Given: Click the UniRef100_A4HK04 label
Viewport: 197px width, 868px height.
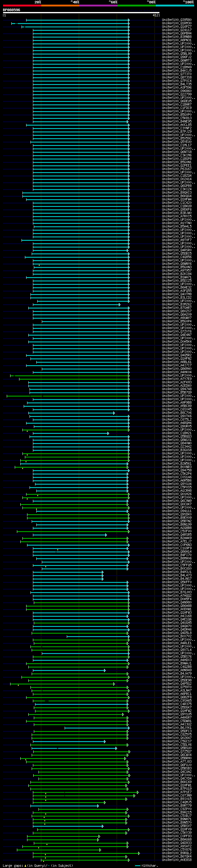Looking at the screenshot, I should 177,372.
